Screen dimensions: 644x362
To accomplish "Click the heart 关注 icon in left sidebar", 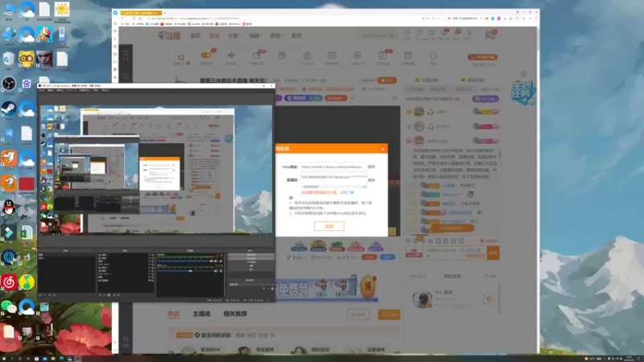I will [x=126, y=53].
